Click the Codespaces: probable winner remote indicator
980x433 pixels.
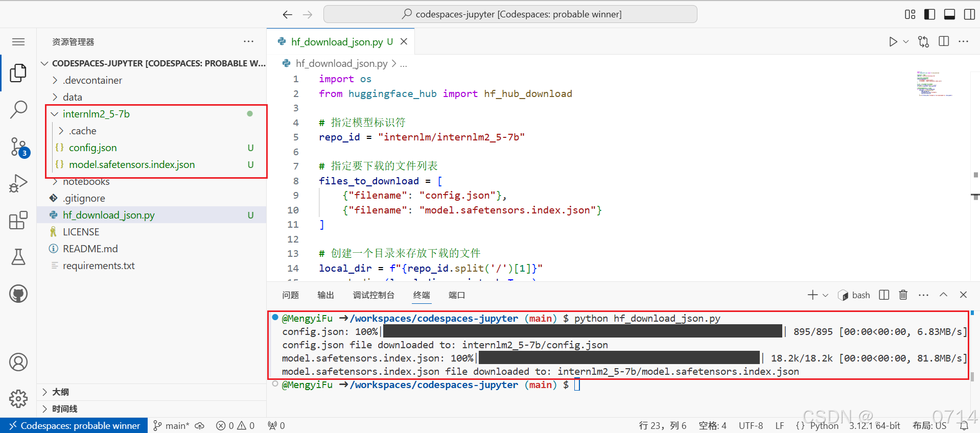(74, 425)
